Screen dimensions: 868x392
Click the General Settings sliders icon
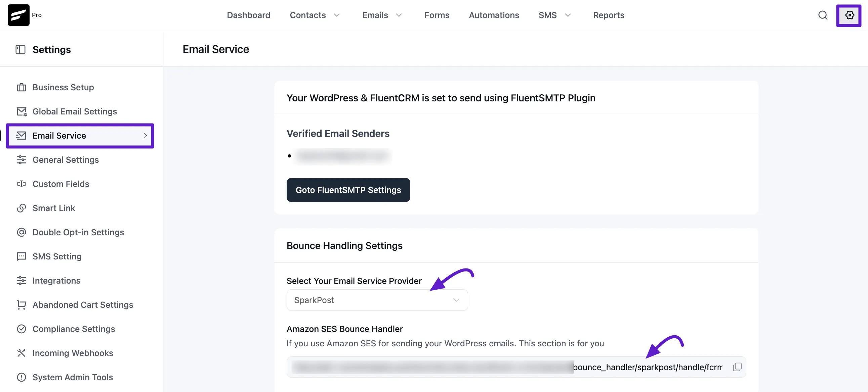point(22,160)
